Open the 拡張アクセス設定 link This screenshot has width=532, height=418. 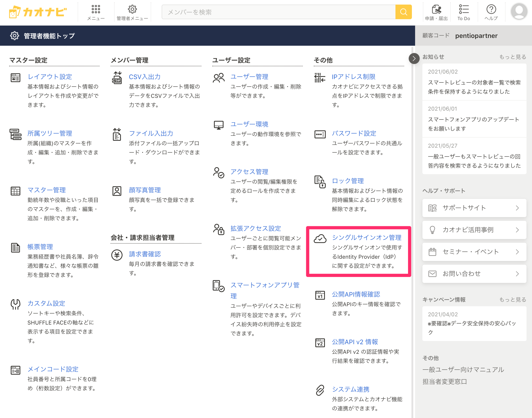[x=256, y=228]
